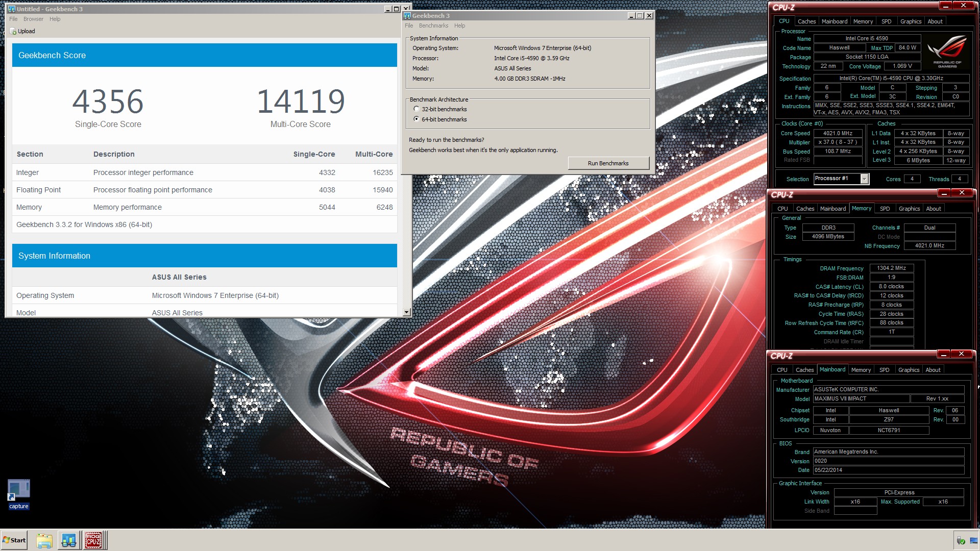Switch to Mainboard tab in top CPU-Z window

point(834,21)
